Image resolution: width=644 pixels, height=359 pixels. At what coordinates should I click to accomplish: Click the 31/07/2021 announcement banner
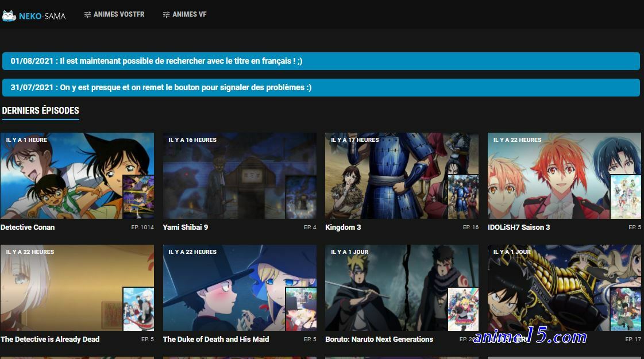pos(321,87)
